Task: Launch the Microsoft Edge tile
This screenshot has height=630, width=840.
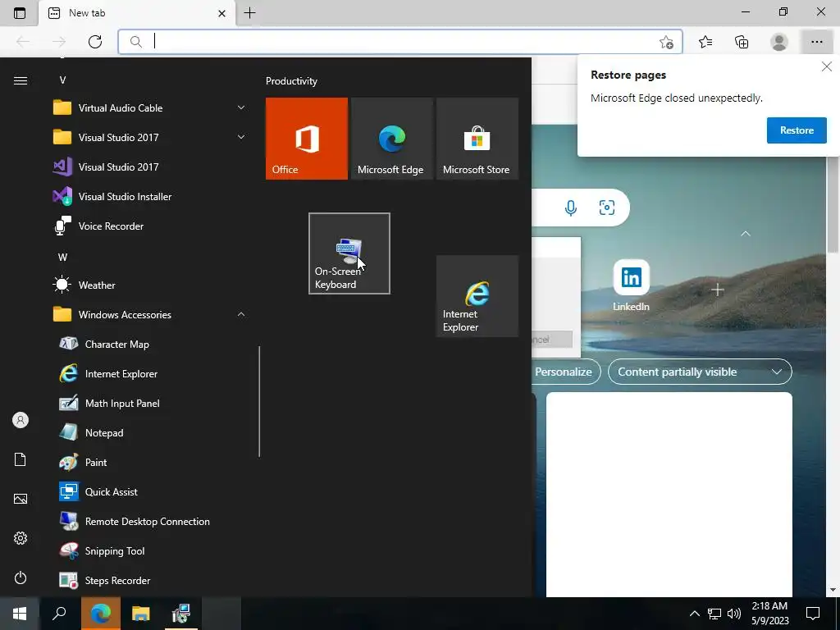Action: (391, 138)
